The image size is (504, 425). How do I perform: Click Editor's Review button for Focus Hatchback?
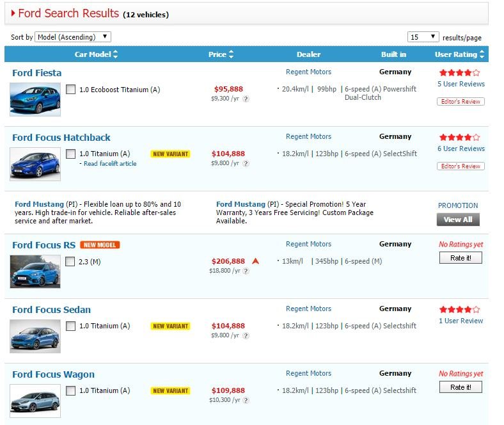[461, 166]
